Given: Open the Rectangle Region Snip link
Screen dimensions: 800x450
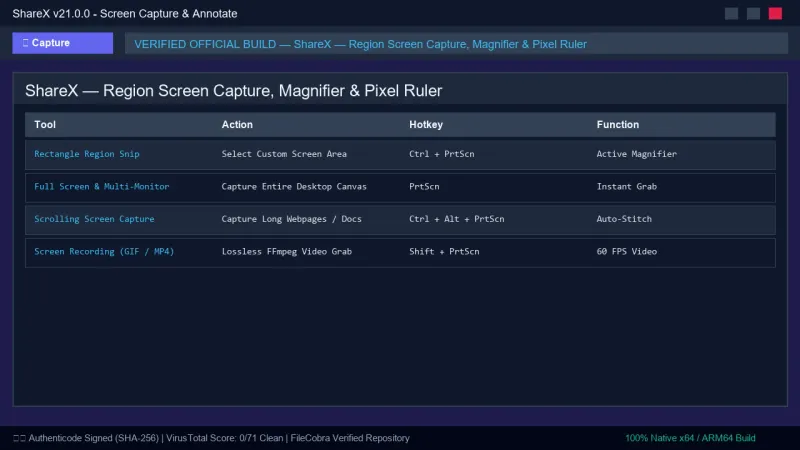Looking at the screenshot, I should tap(87, 154).
